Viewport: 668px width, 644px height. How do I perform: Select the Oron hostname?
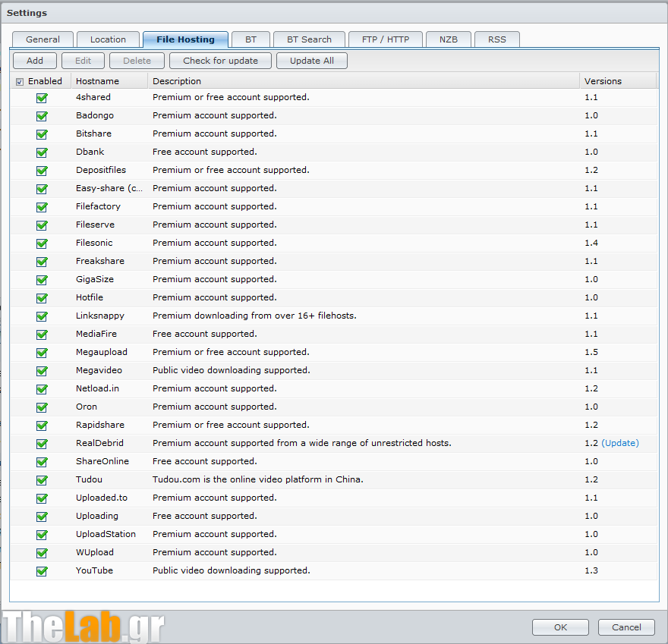pos(87,407)
